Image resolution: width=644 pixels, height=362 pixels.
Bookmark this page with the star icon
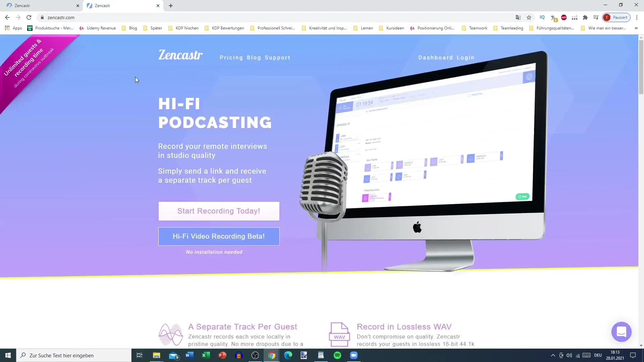pyautogui.click(x=529, y=17)
